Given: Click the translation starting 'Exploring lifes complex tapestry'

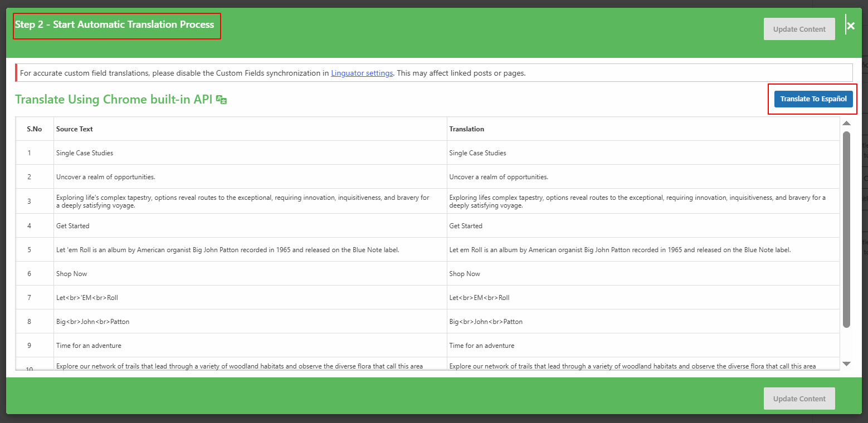Looking at the screenshot, I should point(637,201).
